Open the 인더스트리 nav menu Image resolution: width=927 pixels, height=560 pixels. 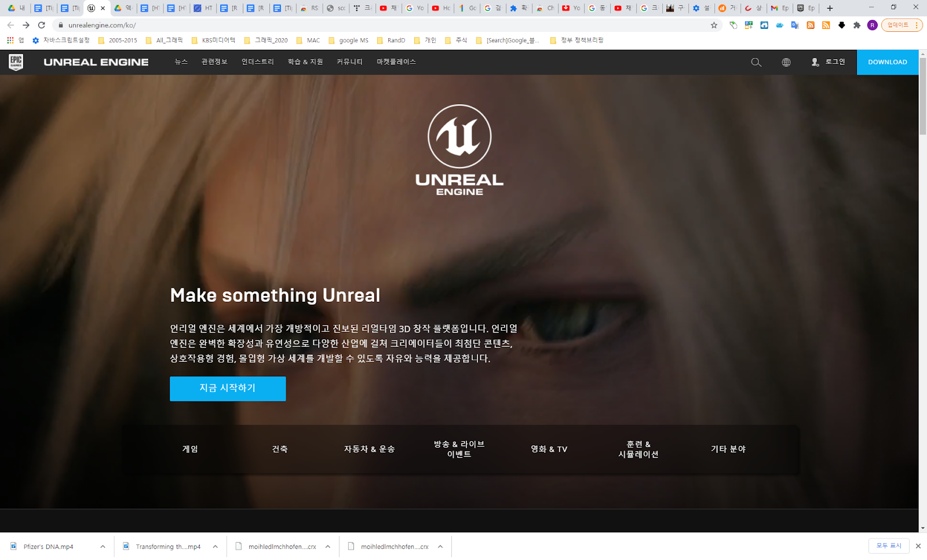tap(258, 62)
